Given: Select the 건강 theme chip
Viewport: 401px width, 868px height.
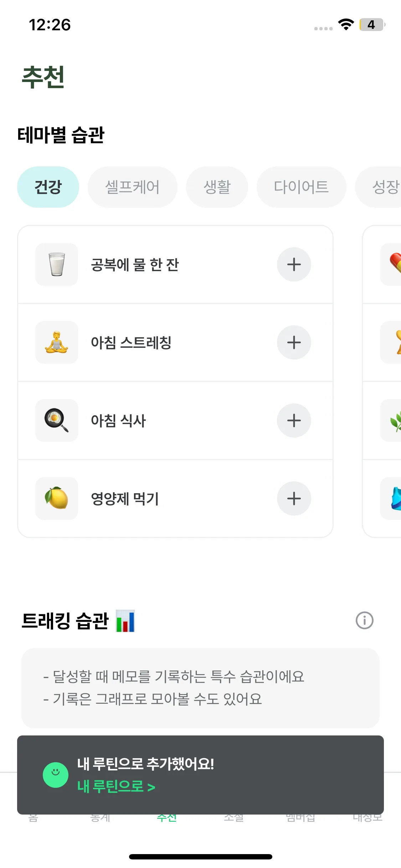Looking at the screenshot, I should point(48,187).
